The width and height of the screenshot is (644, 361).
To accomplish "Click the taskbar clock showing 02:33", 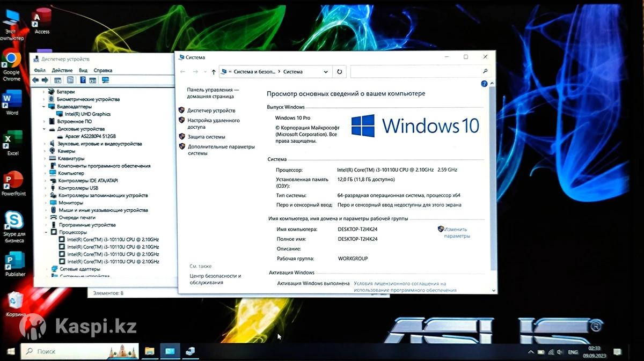I will coord(594,352).
